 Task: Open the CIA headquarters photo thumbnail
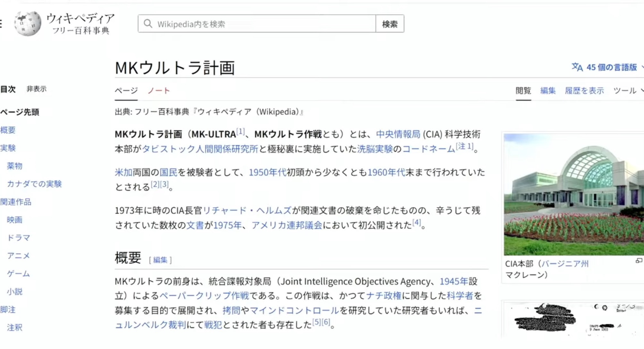pyautogui.click(x=574, y=194)
